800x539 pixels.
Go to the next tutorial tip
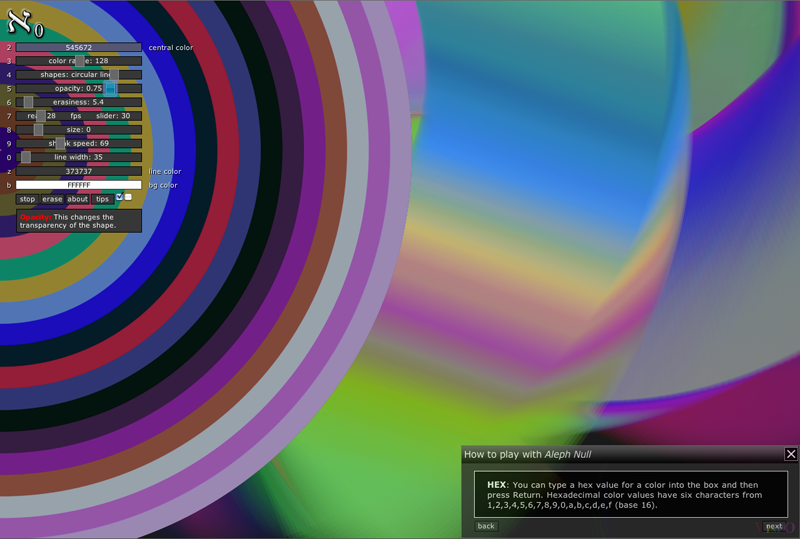[773, 526]
